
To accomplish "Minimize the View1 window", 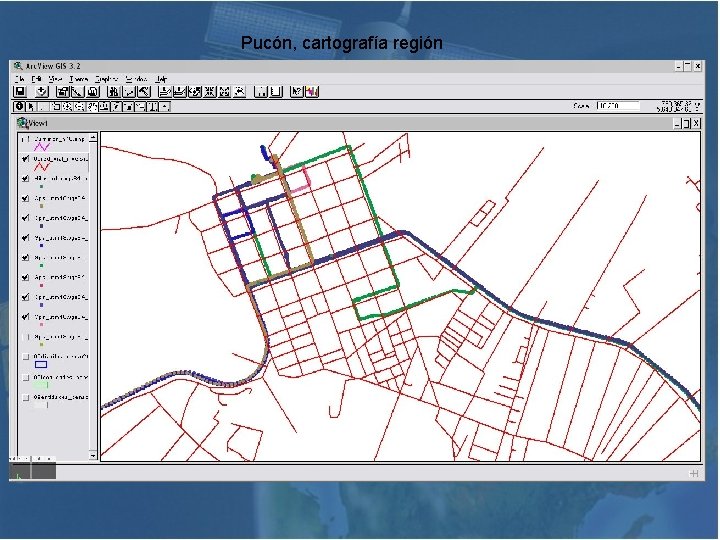I will 677,123.
